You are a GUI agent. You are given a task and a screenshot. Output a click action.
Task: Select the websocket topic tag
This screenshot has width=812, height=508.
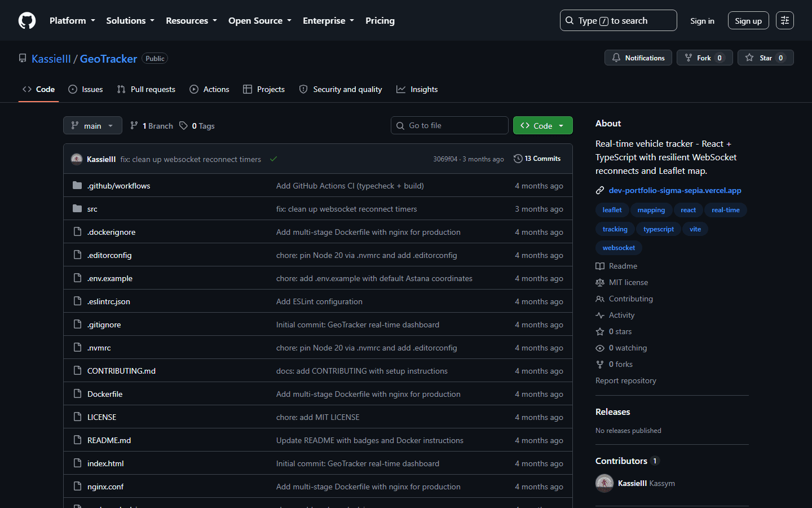point(619,248)
